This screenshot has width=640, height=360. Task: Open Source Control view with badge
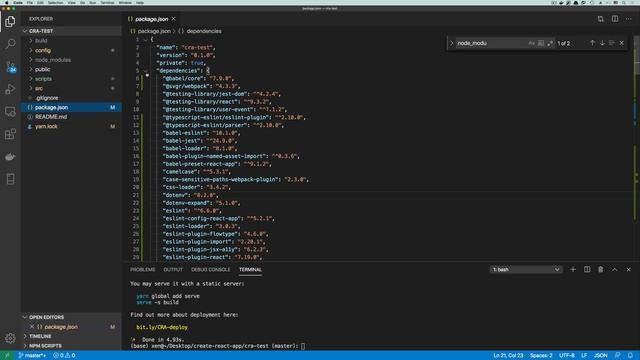(10, 67)
